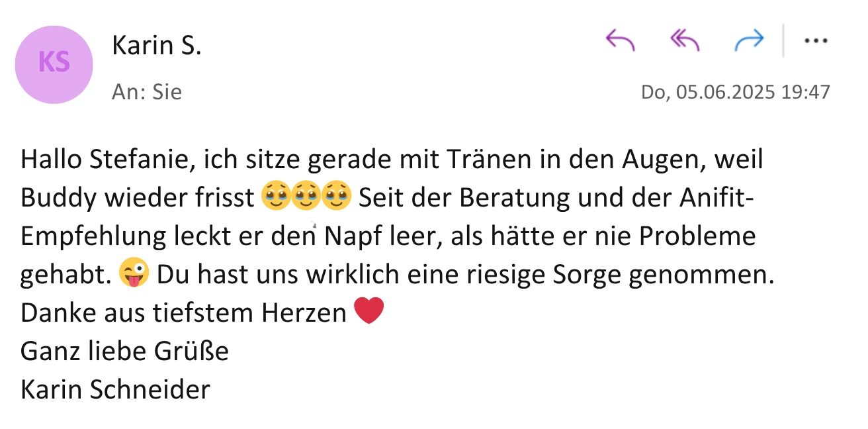
Task: Click the Reply arrow icon
Action: (x=620, y=41)
